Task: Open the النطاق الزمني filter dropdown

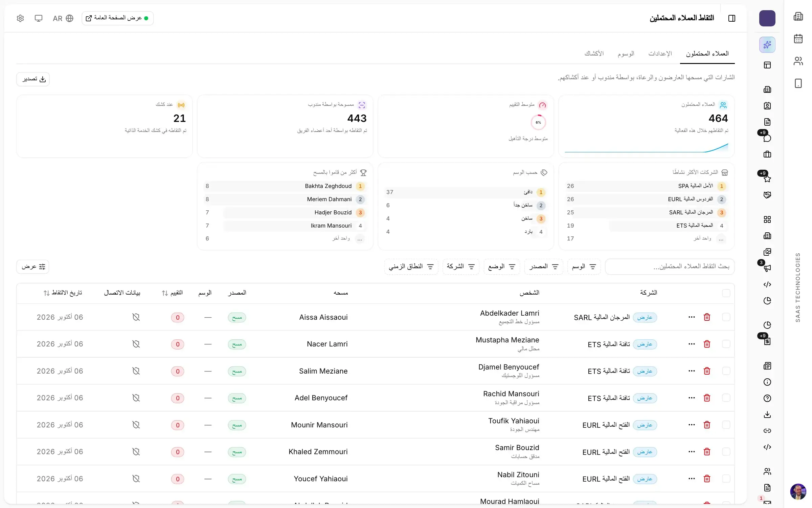Action: [x=411, y=267]
